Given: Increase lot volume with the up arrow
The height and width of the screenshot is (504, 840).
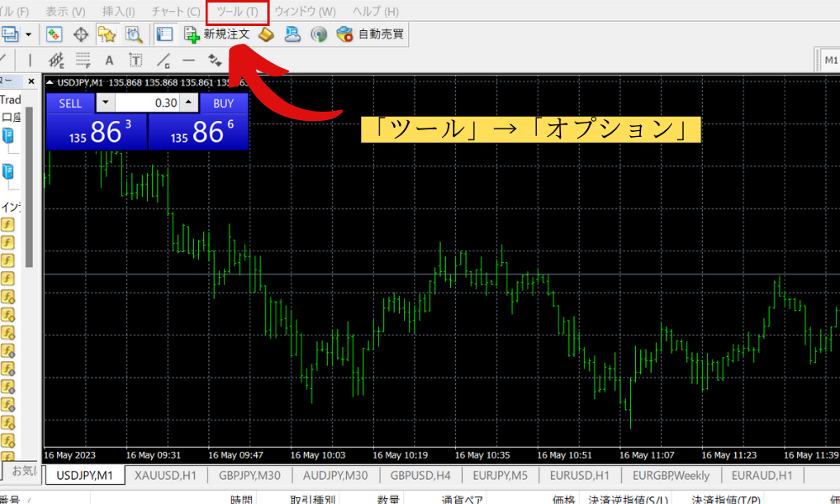Looking at the screenshot, I should point(189,102).
